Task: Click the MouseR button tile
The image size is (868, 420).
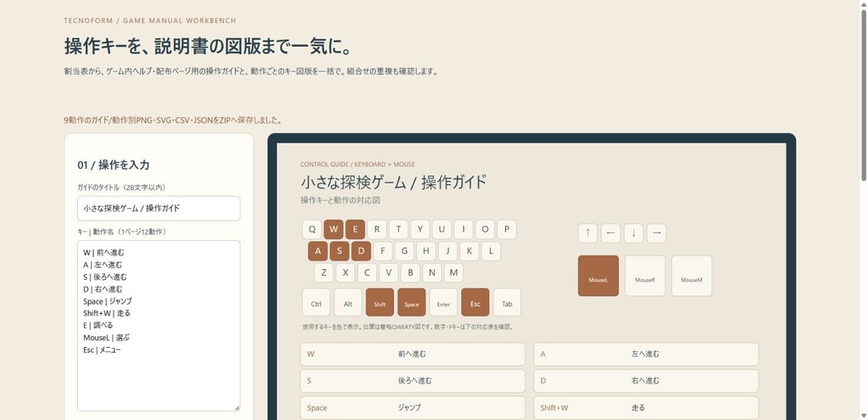Action: click(x=645, y=276)
